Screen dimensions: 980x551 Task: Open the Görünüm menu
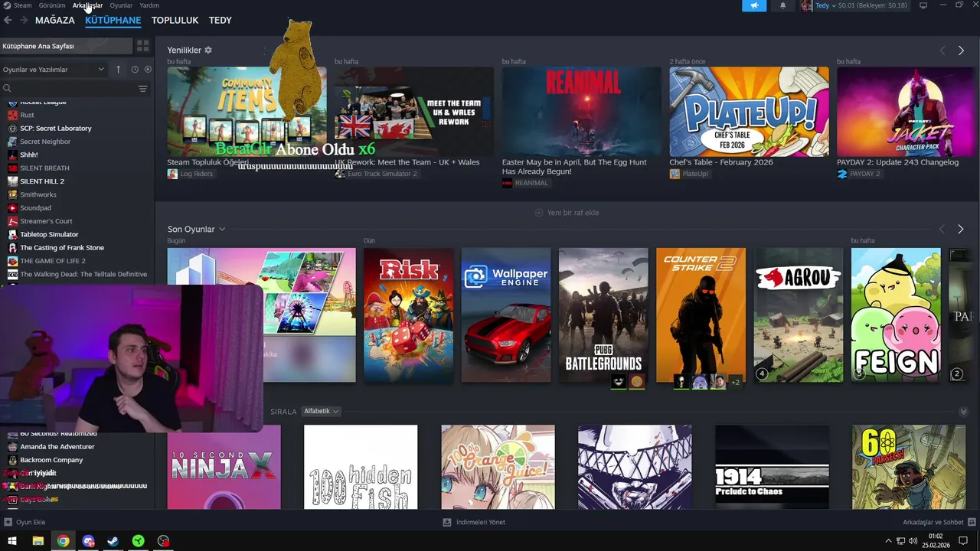[52, 5]
